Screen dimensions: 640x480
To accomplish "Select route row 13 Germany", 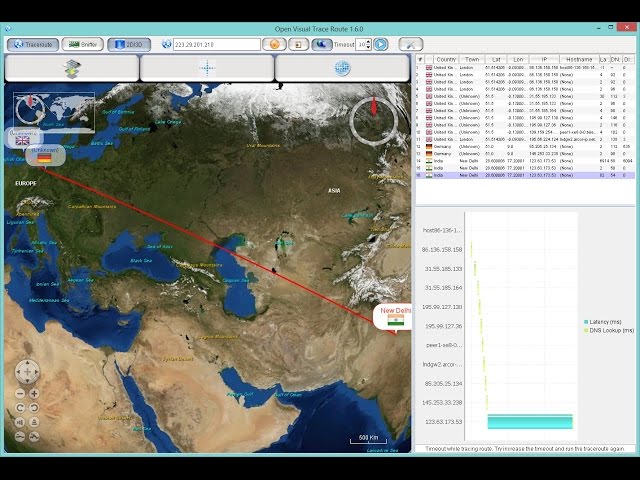I will tap(525, 154).
